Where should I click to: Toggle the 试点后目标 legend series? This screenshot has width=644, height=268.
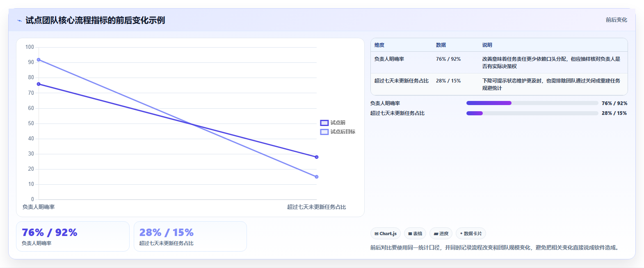338,132
